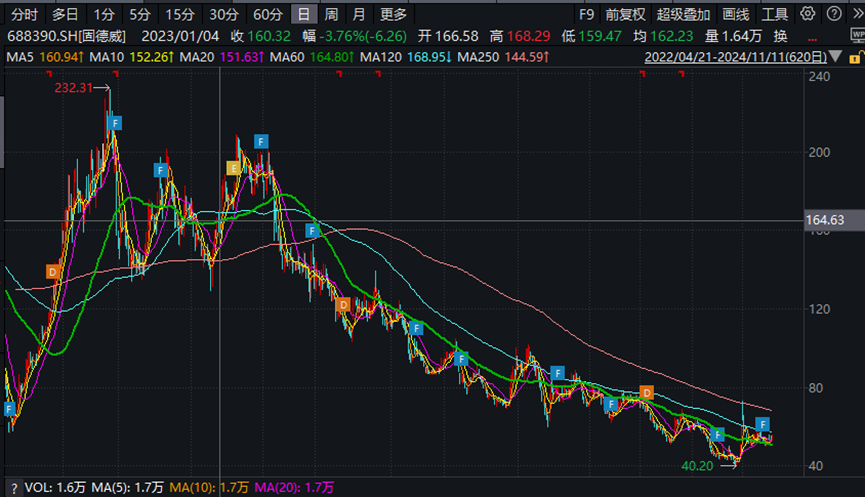The image size is (865, 497).
Task: Click the 688390.SH[固德威] stock title
Action: [x=66, y=36]
